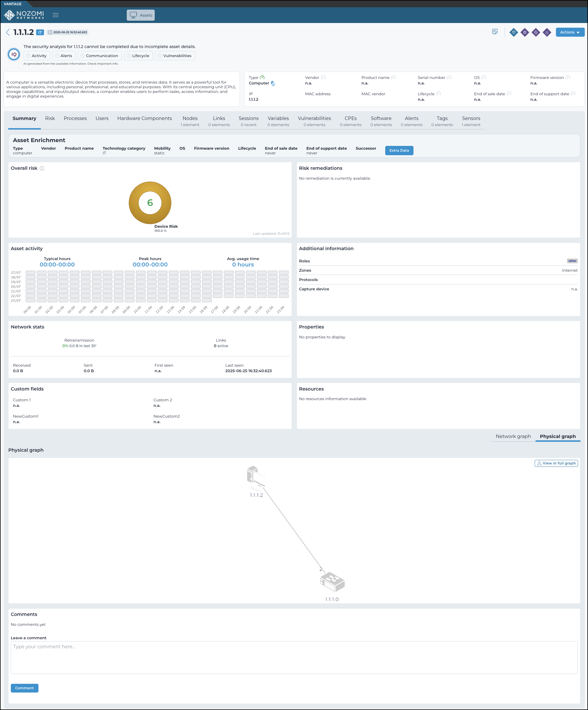Click the Leave a comment text box
The image size is (588, 710).
(x=294, y=657)
